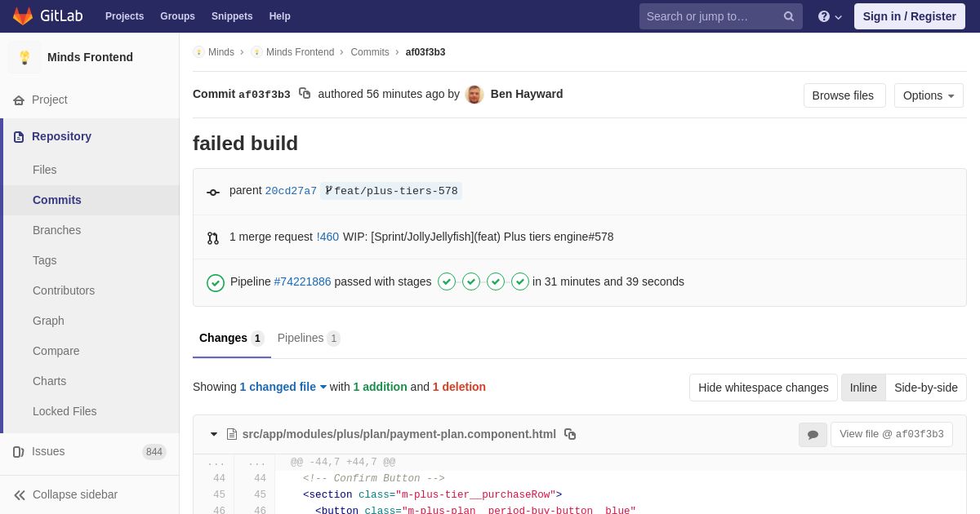
Task: Go to Contributors in the sidebar
Action: [x=91, y=290]
